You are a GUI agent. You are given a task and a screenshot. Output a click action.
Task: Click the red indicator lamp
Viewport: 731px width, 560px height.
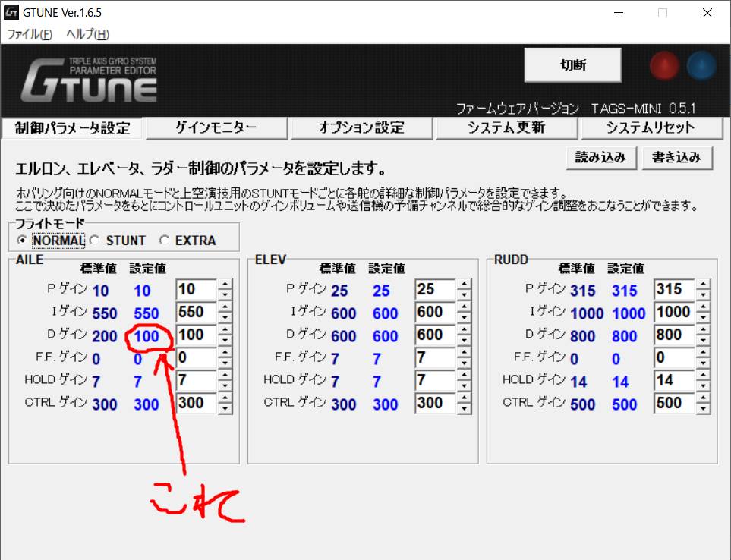664,66
